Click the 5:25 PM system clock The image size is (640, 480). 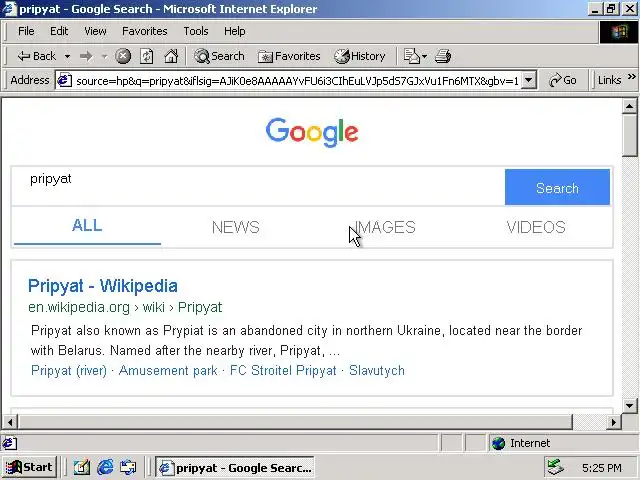[x=602, y=468]
